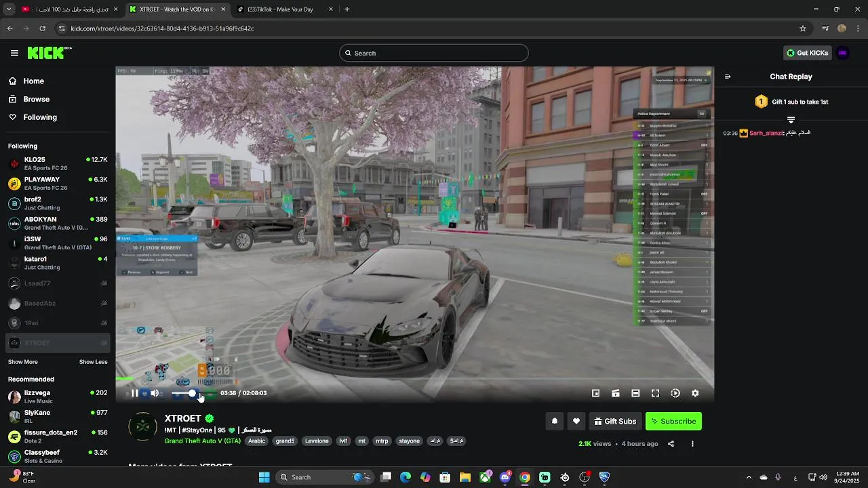Open the user profile avatar menu

(x=843, y=53)
